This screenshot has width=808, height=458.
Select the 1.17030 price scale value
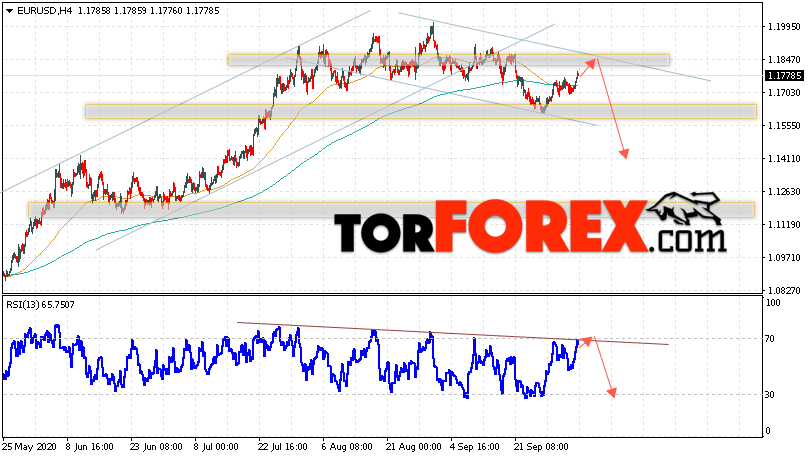[x=784, y=93]
